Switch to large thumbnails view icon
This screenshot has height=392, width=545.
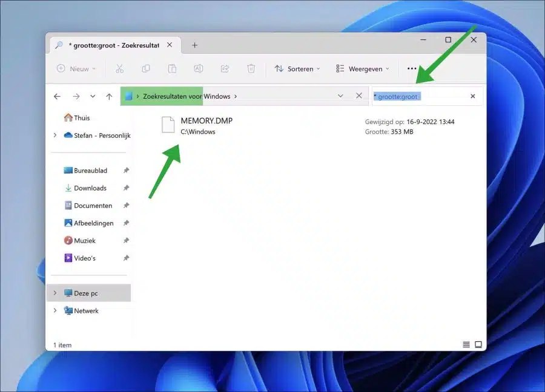(x=478, y=344)
